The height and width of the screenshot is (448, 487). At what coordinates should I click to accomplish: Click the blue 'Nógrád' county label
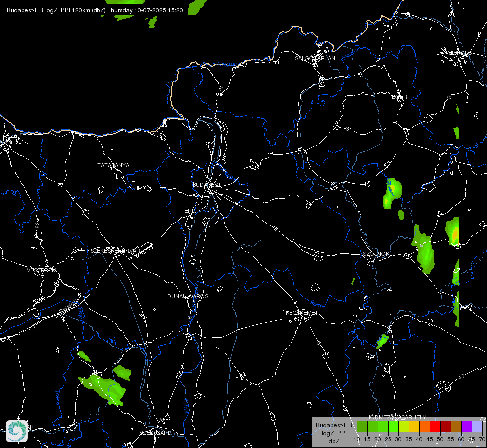point(227,64)
